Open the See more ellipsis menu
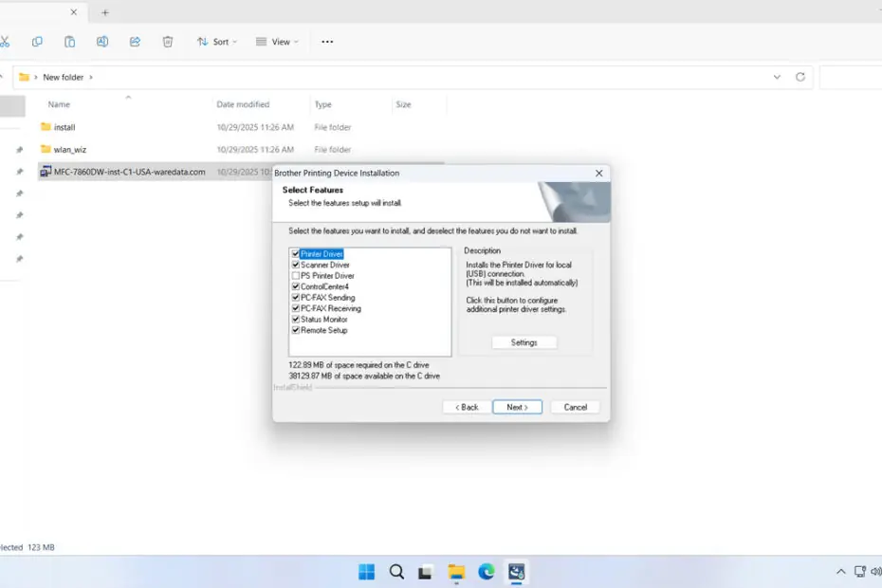The height and width of the screenshot is (588, 882). tap(328, 42)
